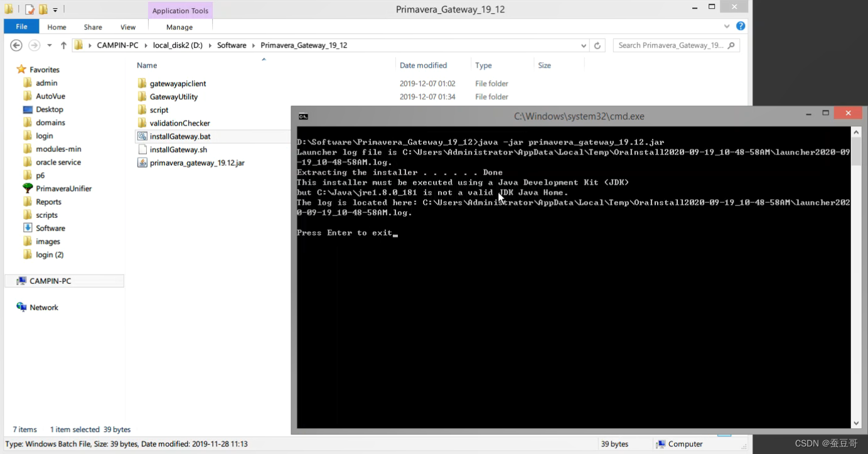The height and width of the screenshot is (454, 868).
Task: Click the Search Primavera_Gateway_19 search box
Action: pyautogui.click(x=677, y=45)
